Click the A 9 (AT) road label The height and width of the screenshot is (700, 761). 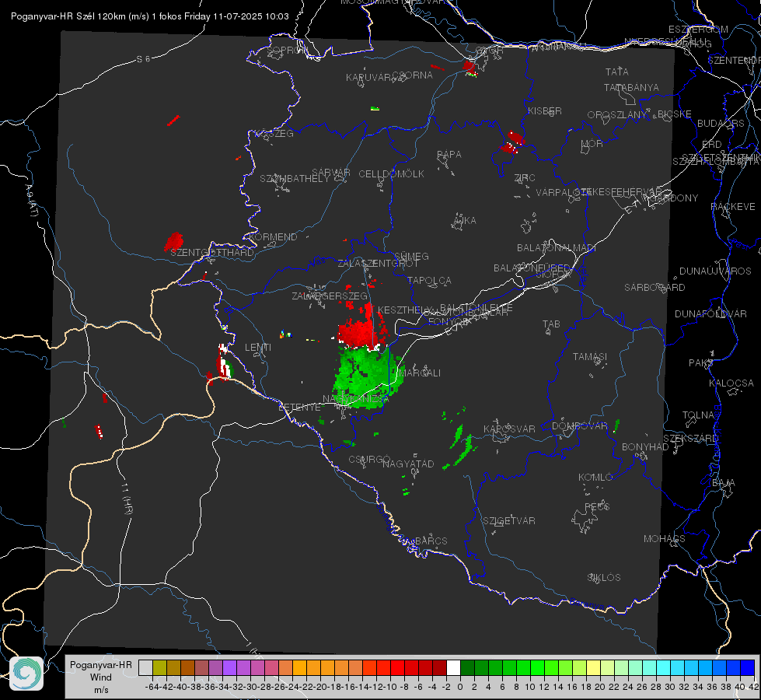31,201
